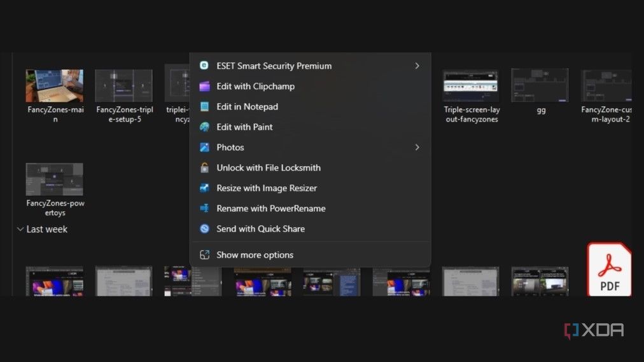
Task: Choose Edit with Clipchamp
Action: [x=310, y=86]
